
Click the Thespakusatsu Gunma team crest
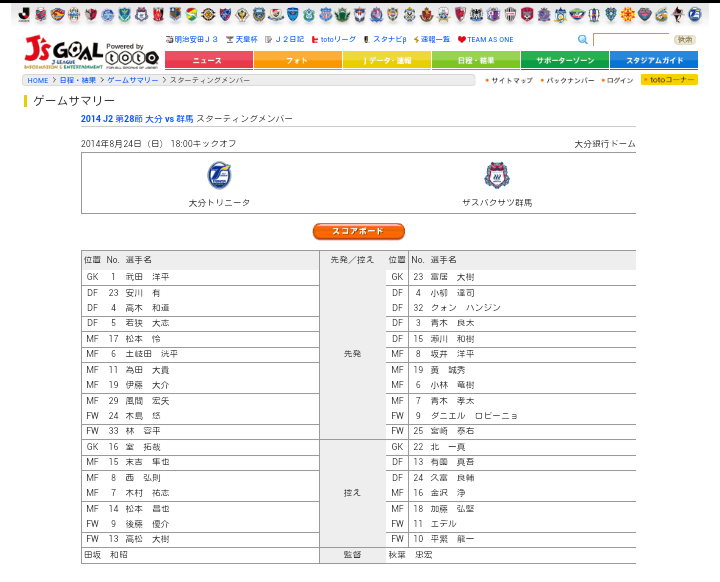497,175
